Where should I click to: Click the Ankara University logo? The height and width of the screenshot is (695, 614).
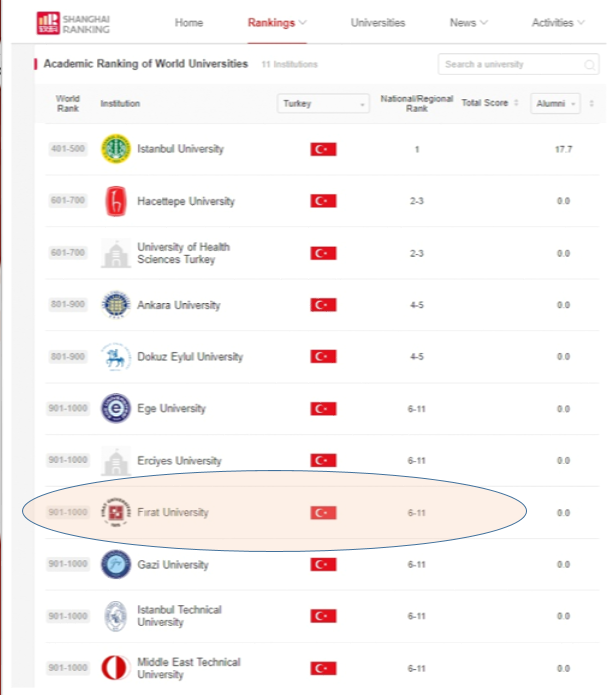(116, 305)
